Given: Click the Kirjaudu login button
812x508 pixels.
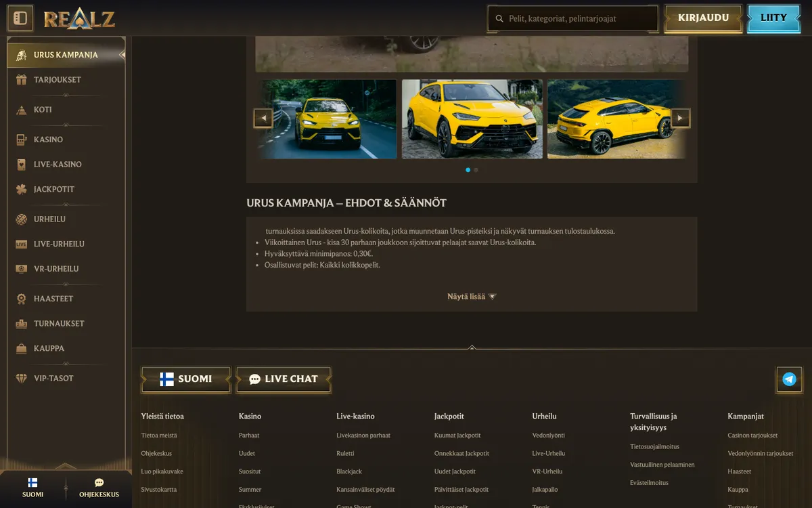Looking at the screenshot, I should point(704,18).
